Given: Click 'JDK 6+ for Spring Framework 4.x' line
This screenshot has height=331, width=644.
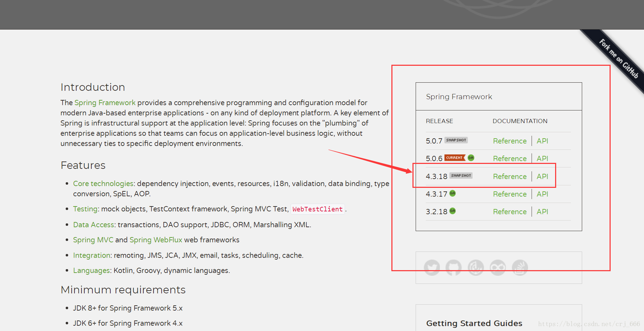Looking at the screenshot, I should [128, 323].
